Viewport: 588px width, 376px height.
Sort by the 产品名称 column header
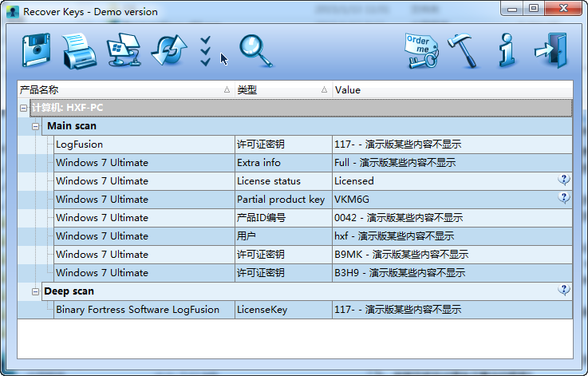[125, 89]
